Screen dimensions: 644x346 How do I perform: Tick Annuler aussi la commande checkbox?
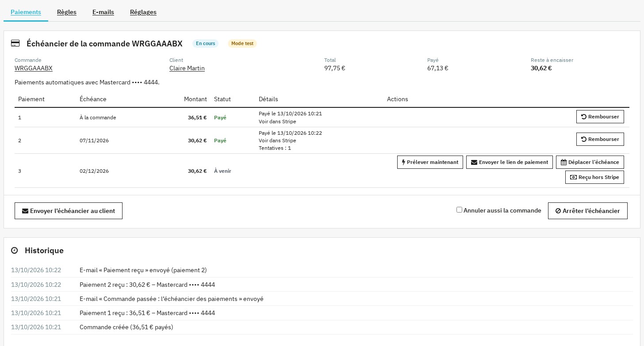point(459,210)
